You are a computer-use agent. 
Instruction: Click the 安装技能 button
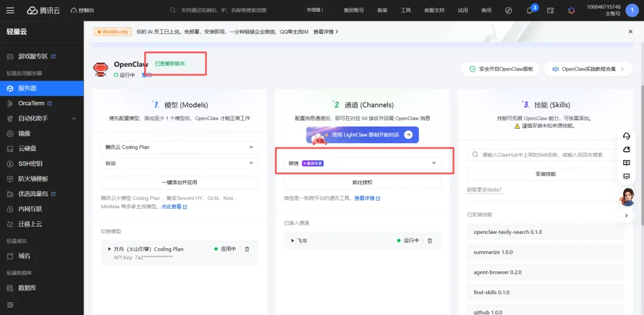point(546,174)
